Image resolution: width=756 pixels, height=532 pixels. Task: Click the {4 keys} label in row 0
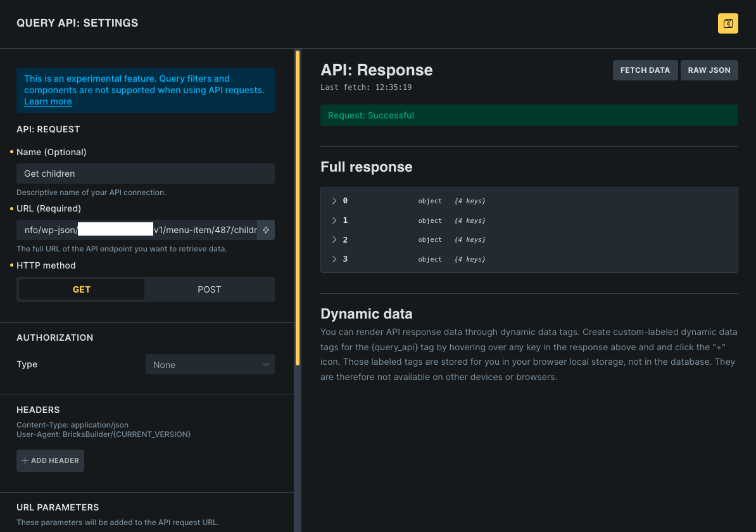click(x=470, y=201)
